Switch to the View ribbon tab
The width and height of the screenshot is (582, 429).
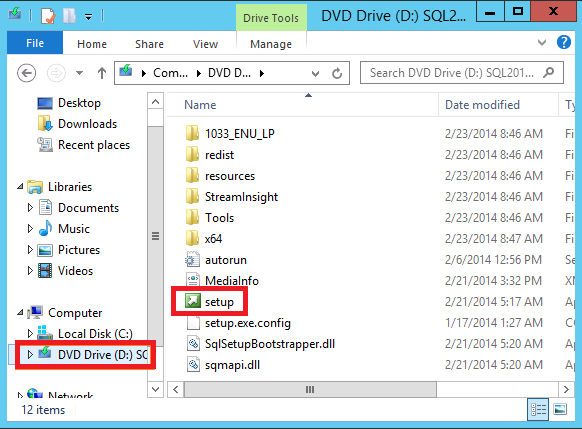pos(205,44)
